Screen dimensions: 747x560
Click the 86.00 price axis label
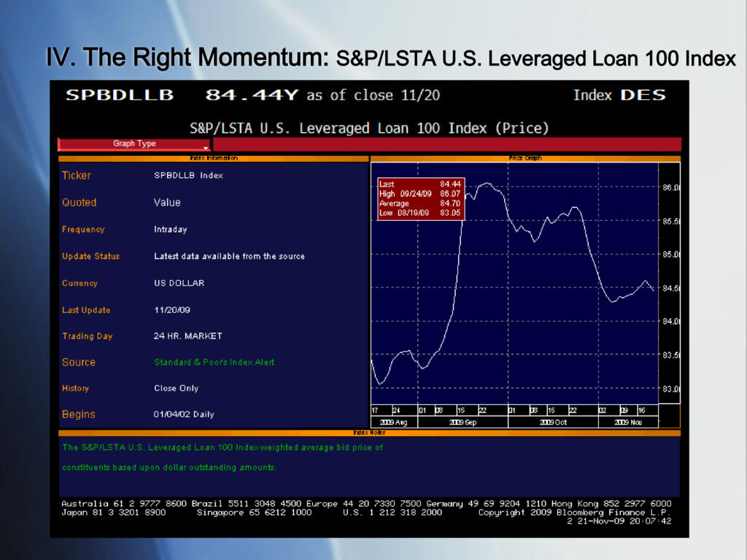pos(670,187)
